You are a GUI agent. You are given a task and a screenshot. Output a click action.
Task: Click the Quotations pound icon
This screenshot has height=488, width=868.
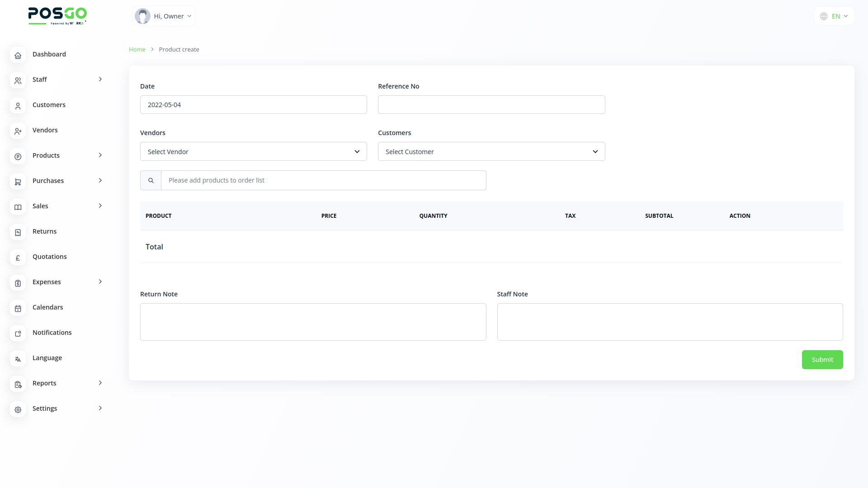18,258
